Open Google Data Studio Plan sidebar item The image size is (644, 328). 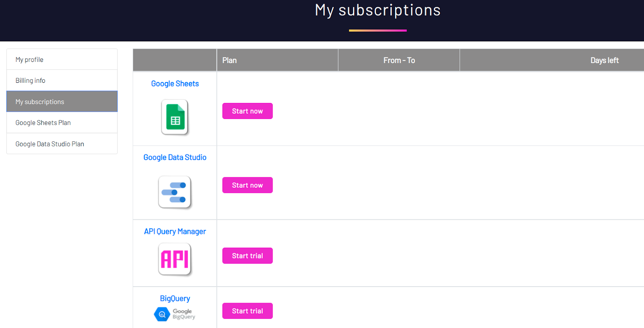tap(62, 144)
